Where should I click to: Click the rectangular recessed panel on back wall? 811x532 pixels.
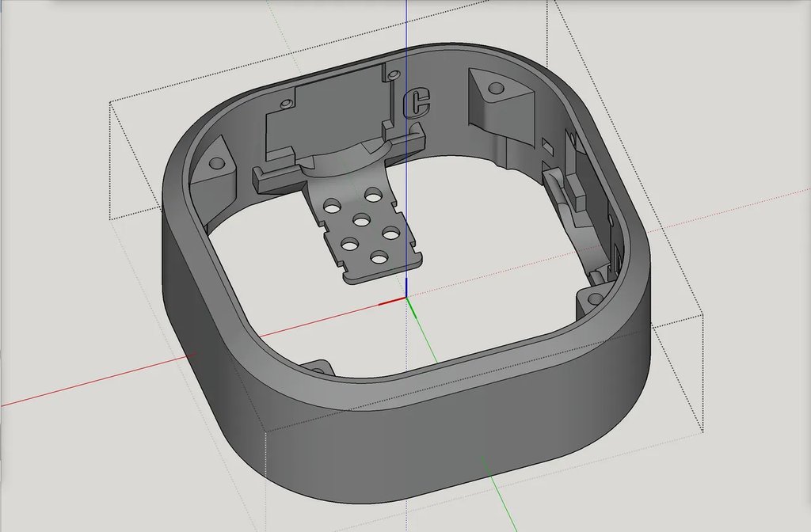coord(333,111)
